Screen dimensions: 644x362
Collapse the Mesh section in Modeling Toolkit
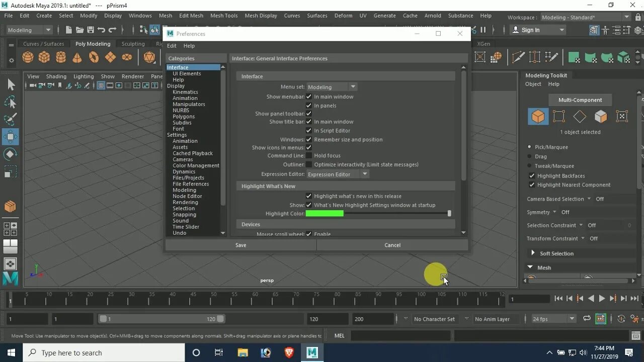click(x=530, y=267)
